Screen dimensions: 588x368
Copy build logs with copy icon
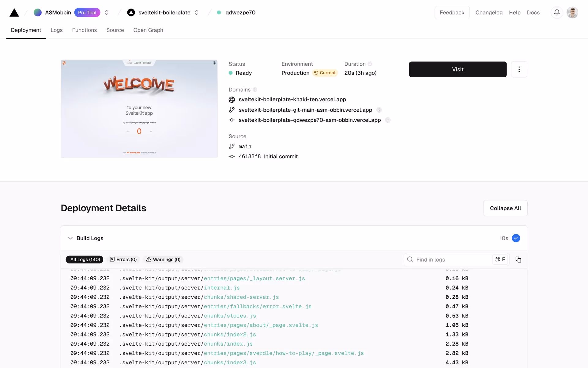click(518, 259)
